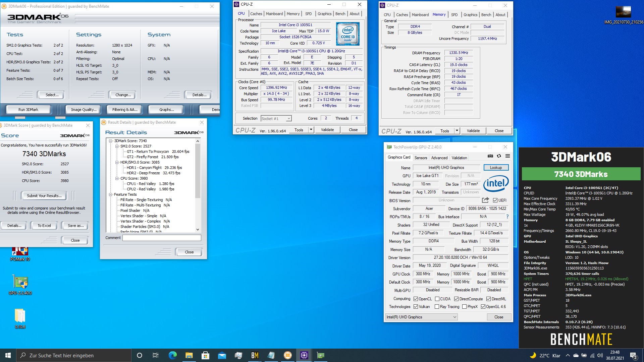Click the Cortana circle in the taskbar
The width and height of the screenshot is (644, 362).
(140, 355)
